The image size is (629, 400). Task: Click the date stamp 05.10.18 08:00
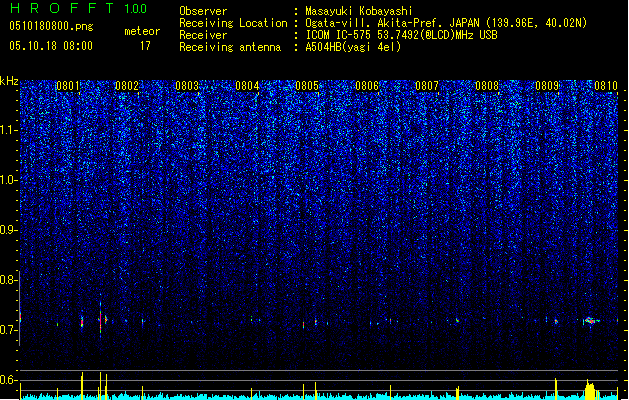pos(51,46)
